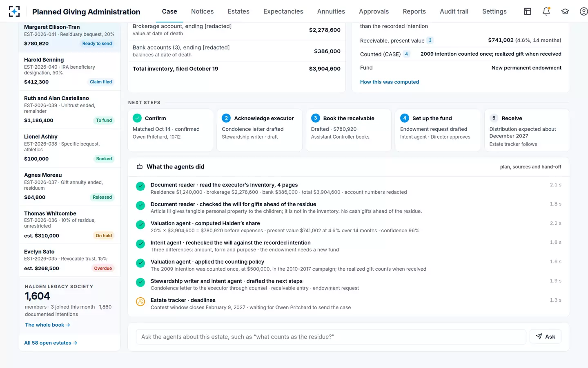588x368 pixels.
Task: Switch to the Notices tab
Action: click(203, 11)
